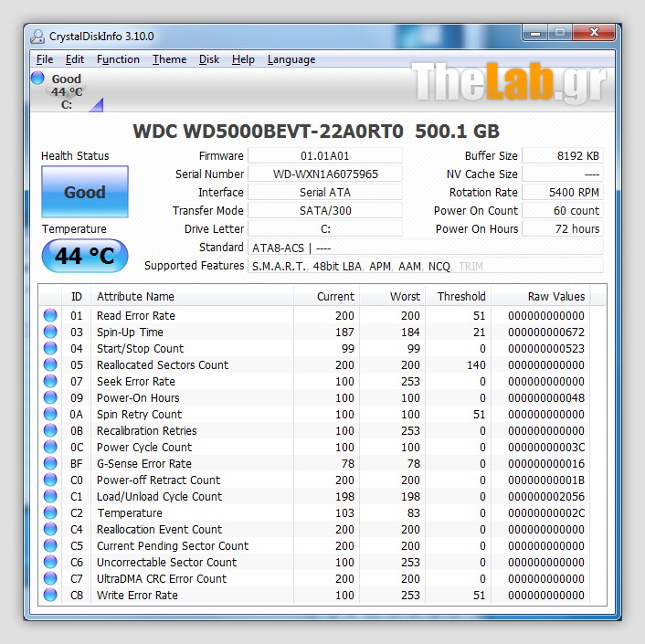Viewport: 645px width, 644px height.
Task: Click the Rotation Rate field 5400 RPM
Action: (562, 193)
